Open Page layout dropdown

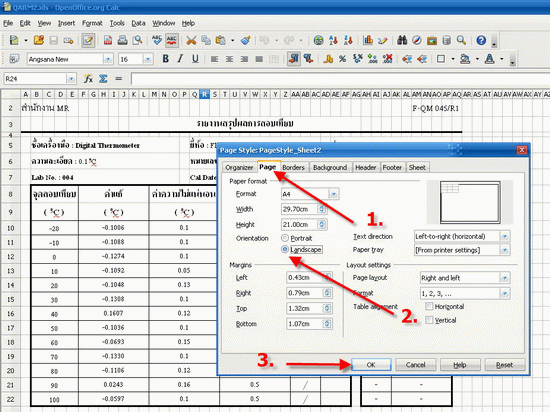(505, 278)
